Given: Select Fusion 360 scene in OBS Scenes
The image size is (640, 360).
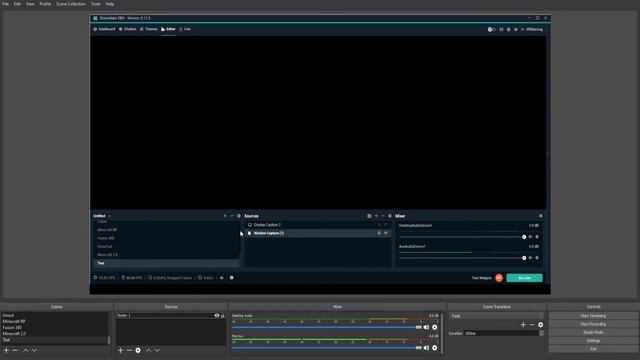Looking at the screenshot, I should pos(55,328).
